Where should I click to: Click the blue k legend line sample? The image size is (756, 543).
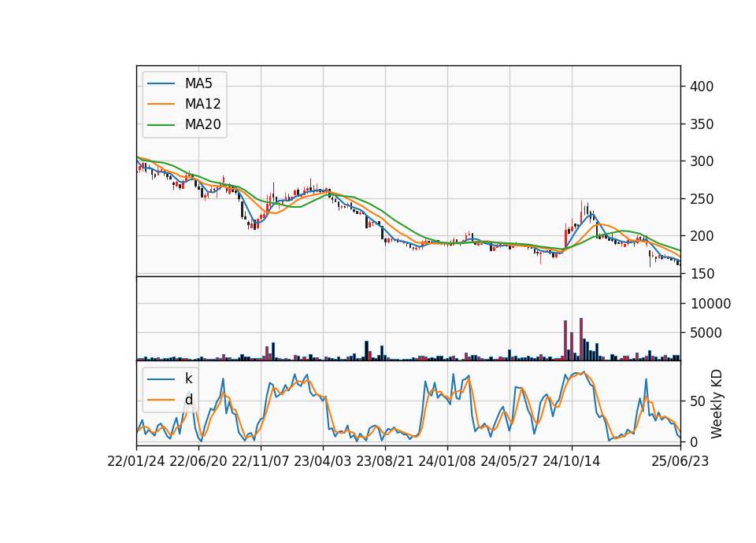(161, 379)
